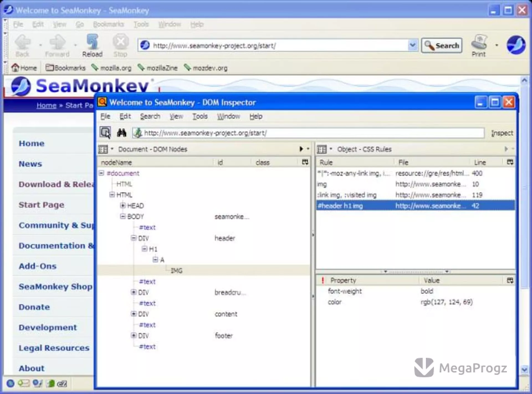Image resolution: width=532 pixels, height=394 pixels.
Task: Click the Add-Ons link in page sidebar
Action: coord(38,266)
